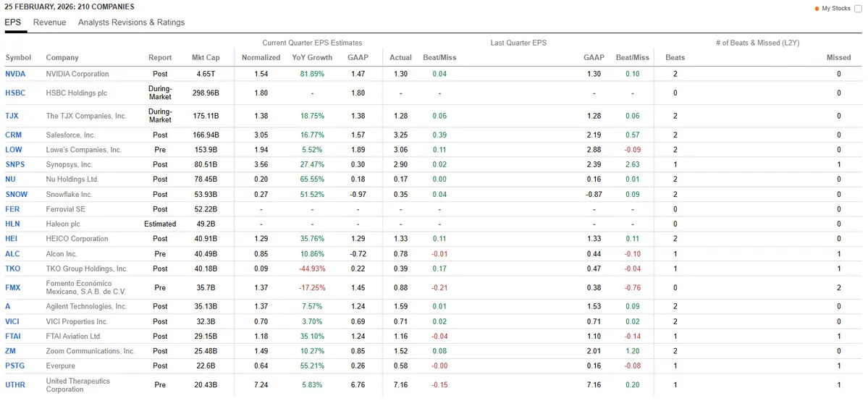Sort by the Missed column header

point(838,58)
